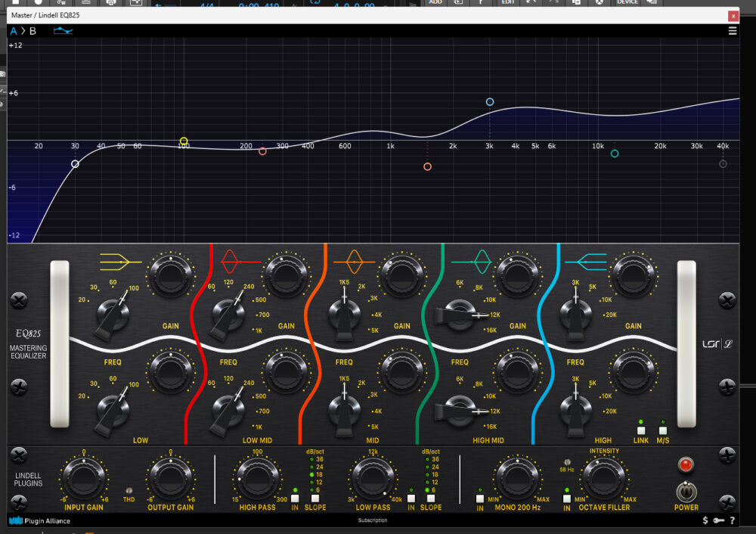Click the blue high shelf shape icon
The height and width of the screenshot is (534, 756).
586,262
